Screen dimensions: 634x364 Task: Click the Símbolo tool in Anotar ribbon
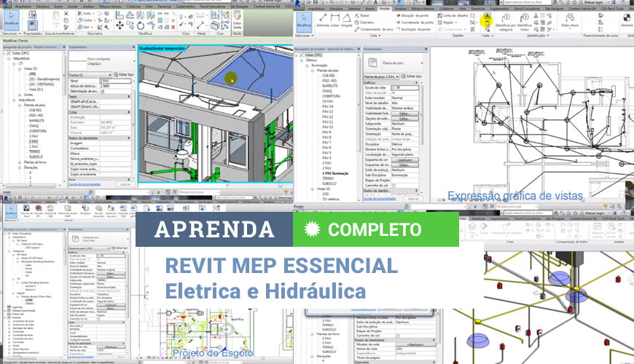627,20
